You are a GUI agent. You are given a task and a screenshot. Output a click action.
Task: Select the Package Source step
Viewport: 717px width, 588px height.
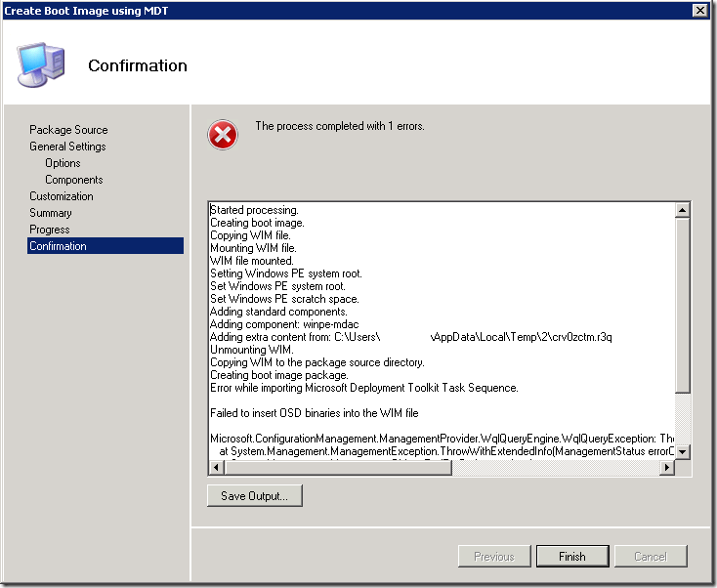click(68, 130)
